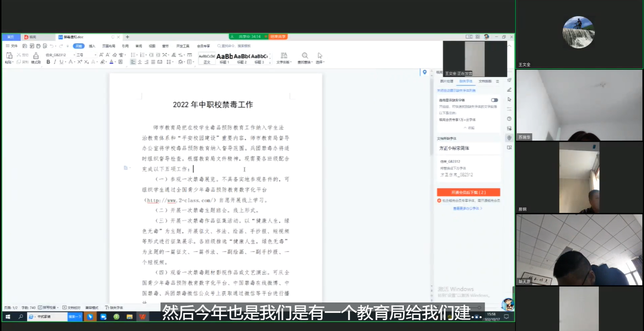Increase font size with A+ icon

click(x=101, y=55)
